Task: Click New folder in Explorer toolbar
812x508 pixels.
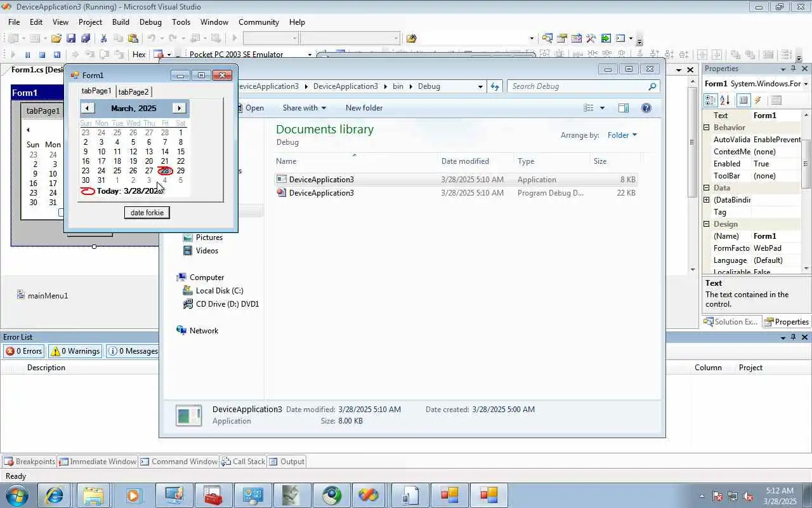Action: (x=364, y=108)
